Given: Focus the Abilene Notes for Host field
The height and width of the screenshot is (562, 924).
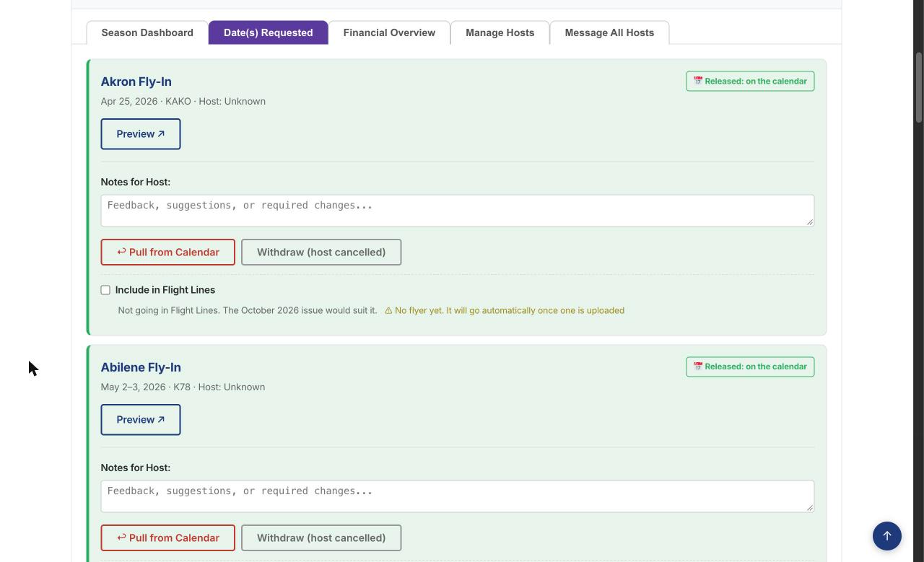Looking at the screenshot, I should 458,496.
